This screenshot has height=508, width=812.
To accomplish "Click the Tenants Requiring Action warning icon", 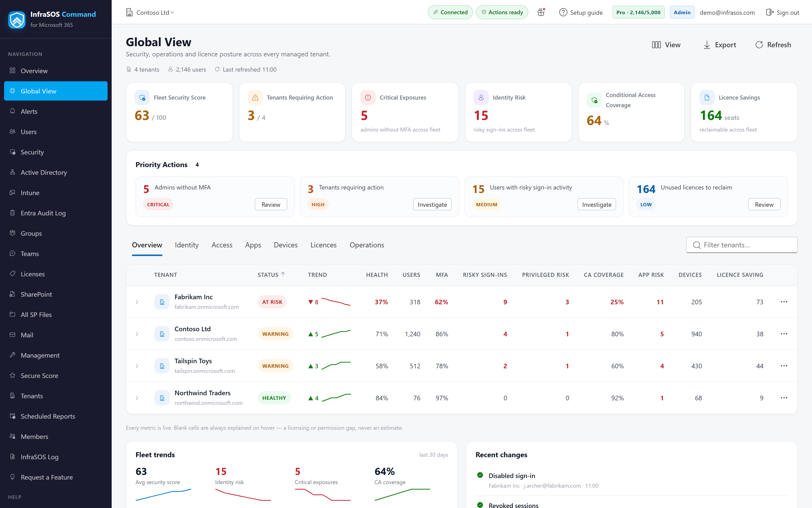I will click(255, 98).
